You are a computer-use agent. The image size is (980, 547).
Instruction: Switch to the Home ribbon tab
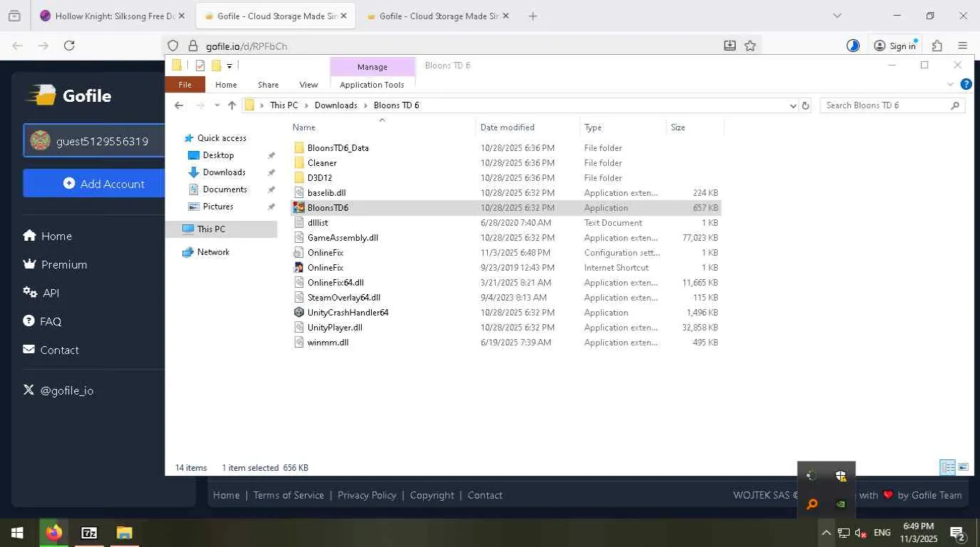point(226,85)
